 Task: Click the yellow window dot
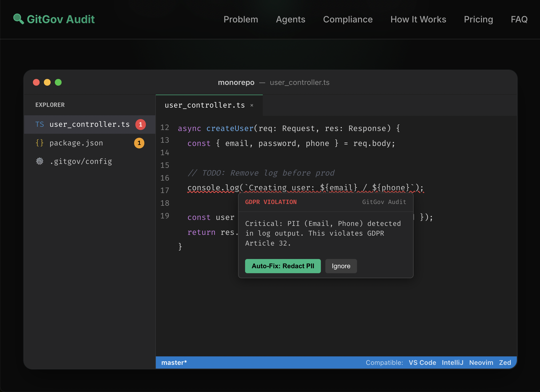(47, 82)
